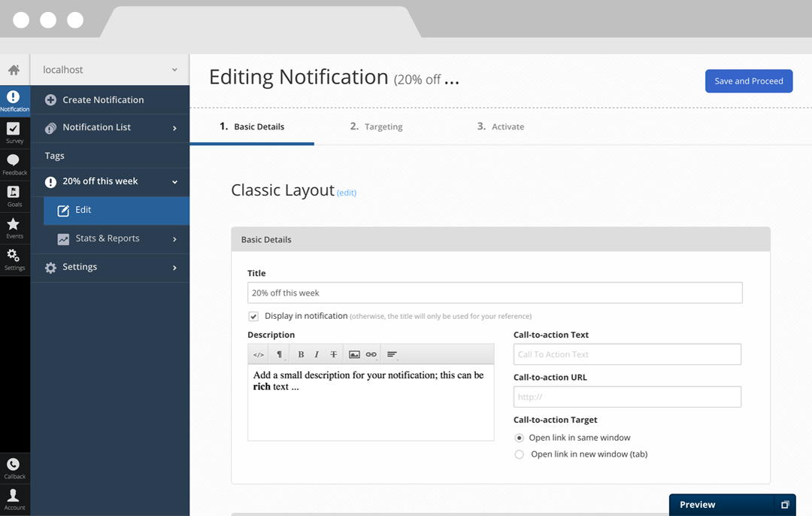Screen dimensions: 812x516
Task: Insert image in description editor
Action: [354, 354]
